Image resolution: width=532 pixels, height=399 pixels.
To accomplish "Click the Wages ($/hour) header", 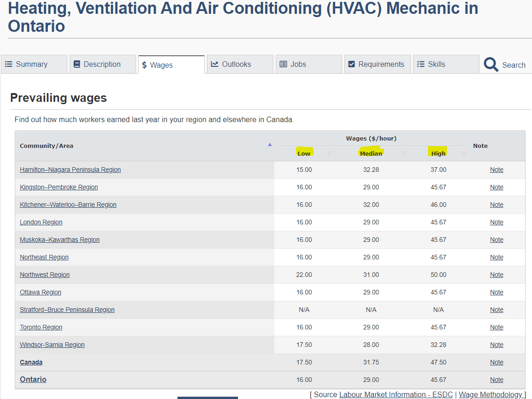I will click(371, 138).
